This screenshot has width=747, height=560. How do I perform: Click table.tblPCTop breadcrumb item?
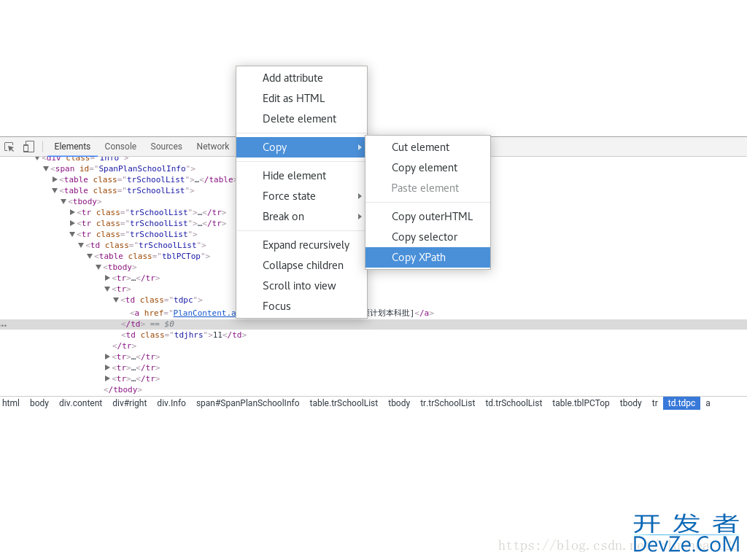pos(581,403)
